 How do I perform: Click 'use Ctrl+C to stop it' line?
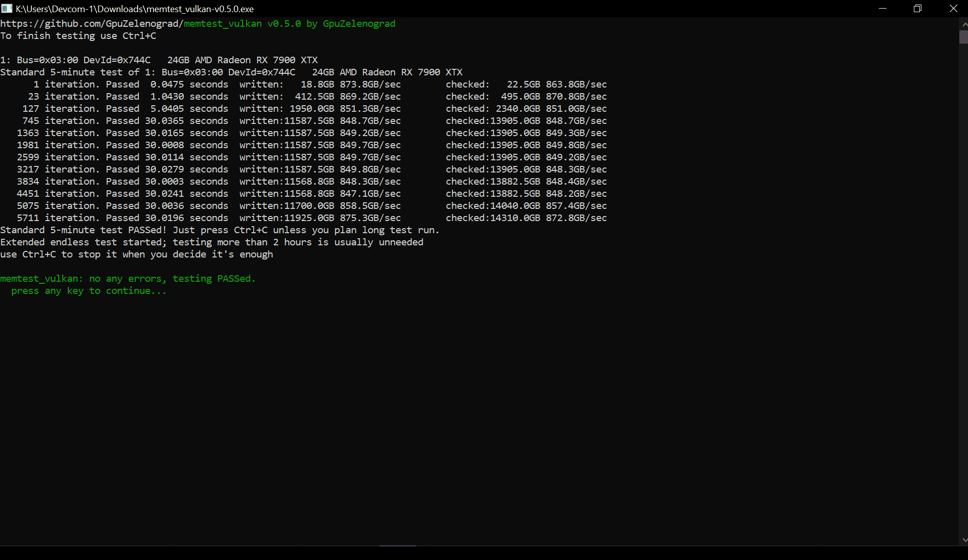click(137, 254)
